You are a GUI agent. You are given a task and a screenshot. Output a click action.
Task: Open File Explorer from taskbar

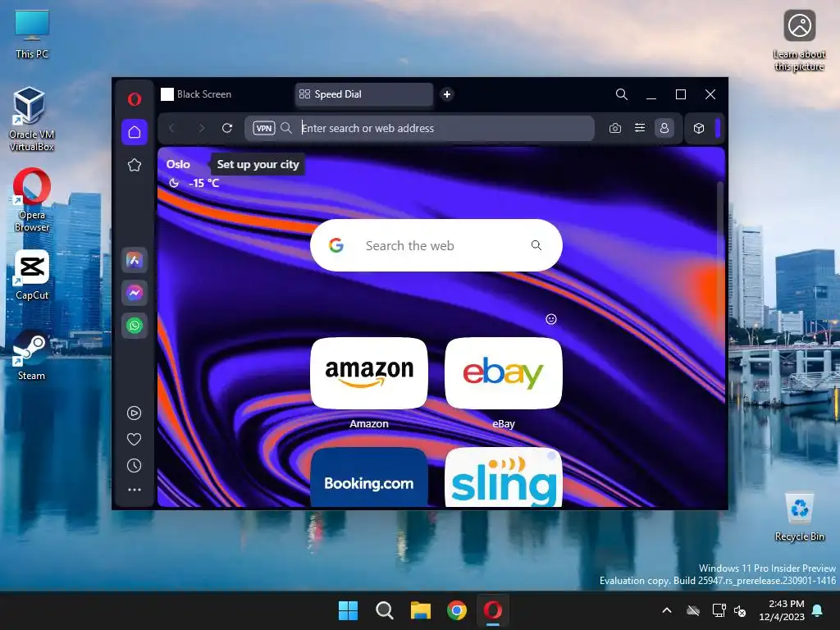pyautogui.click(x=421, y=610)
